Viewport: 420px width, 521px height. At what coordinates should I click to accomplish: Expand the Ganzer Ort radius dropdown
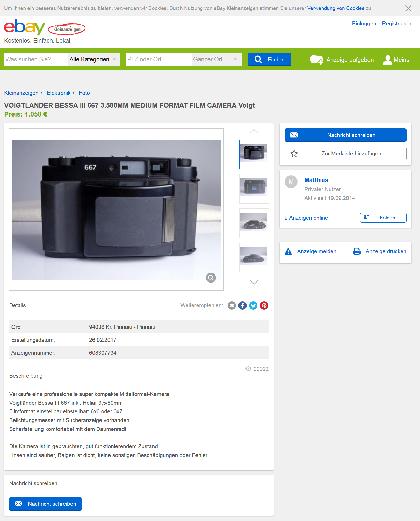[x=217, y=59]
